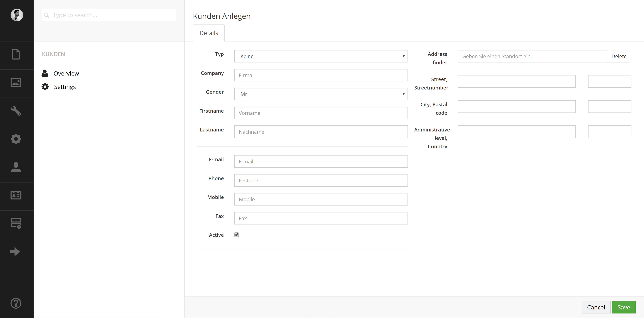Focus the Street input field
The image size is (644, 318).
517,81
